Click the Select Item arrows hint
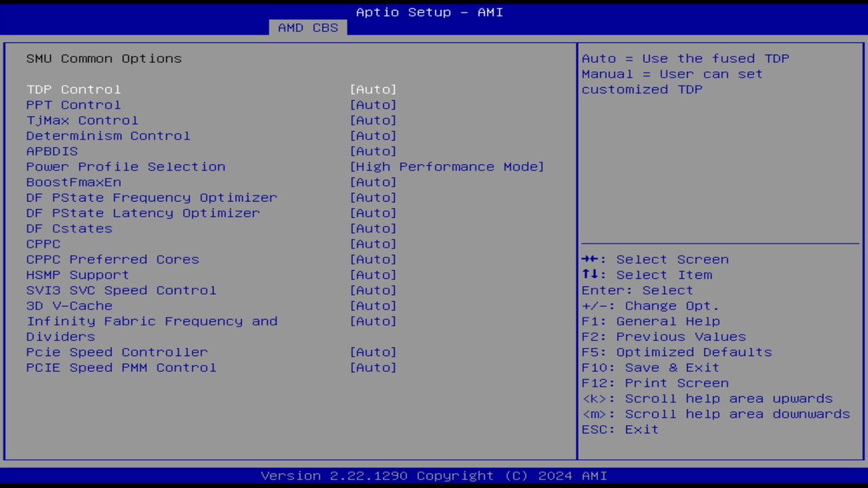This screenshot has width=868, height=488. [647, 275]
